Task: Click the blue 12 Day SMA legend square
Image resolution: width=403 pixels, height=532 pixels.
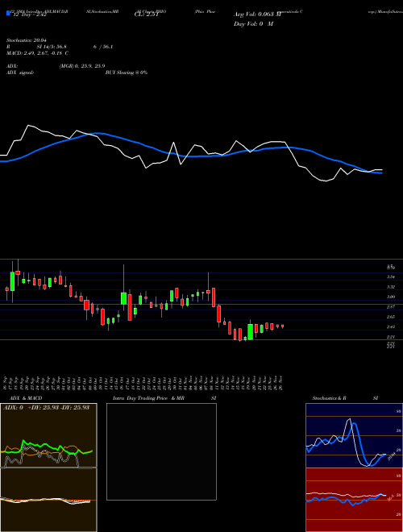Action: pyautogui.click(x=9, y=13)
